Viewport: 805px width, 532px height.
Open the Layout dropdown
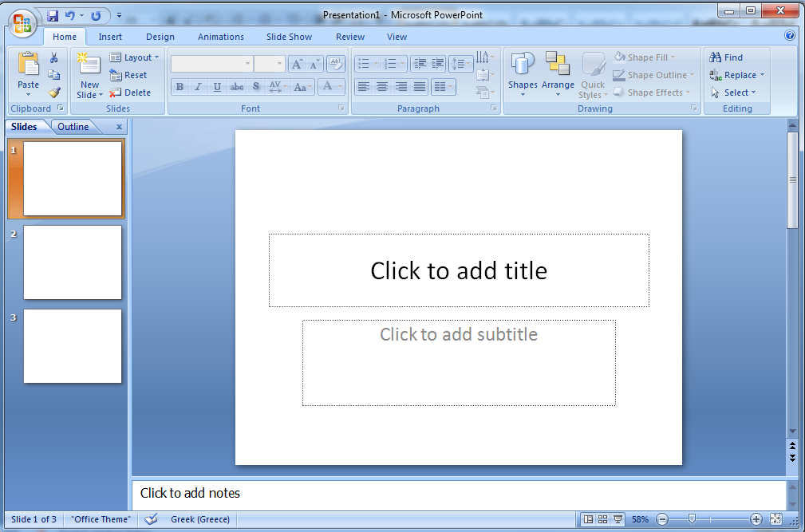(135, 57)
